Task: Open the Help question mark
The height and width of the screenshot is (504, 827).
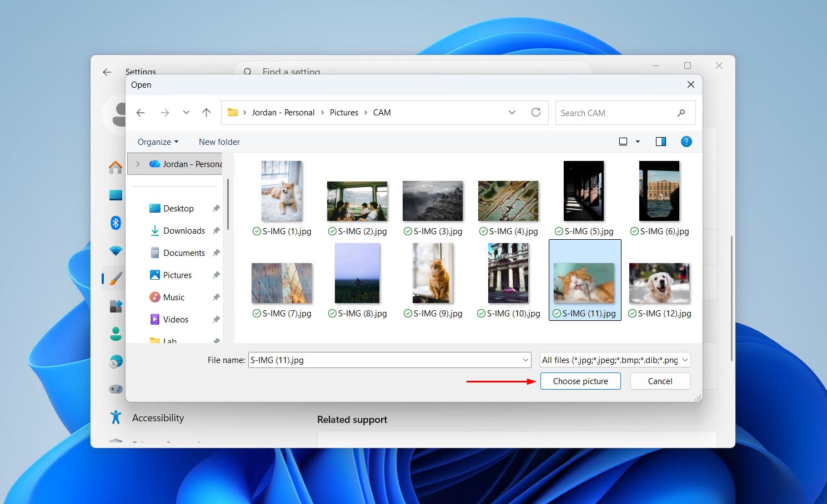Action: pos(686,142)
